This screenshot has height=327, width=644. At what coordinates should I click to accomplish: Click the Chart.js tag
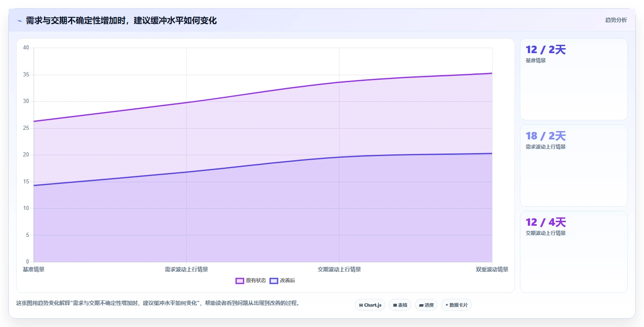[x=370, y=305]
